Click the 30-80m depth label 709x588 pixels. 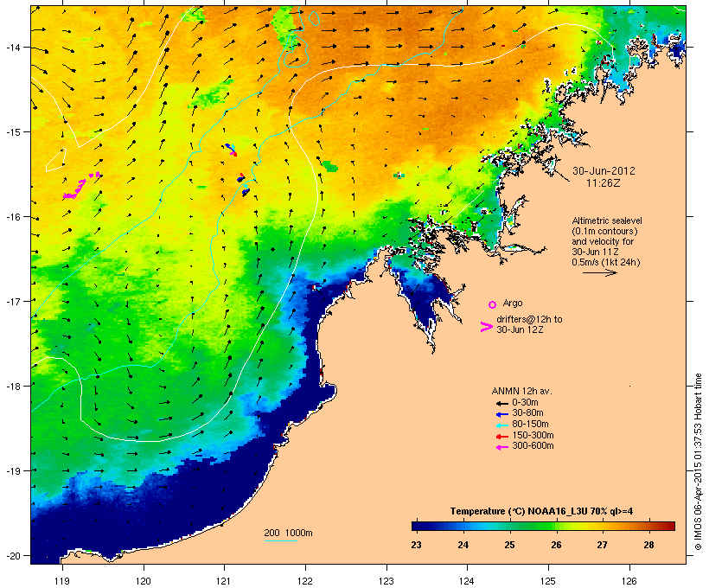tap(527, 413)
